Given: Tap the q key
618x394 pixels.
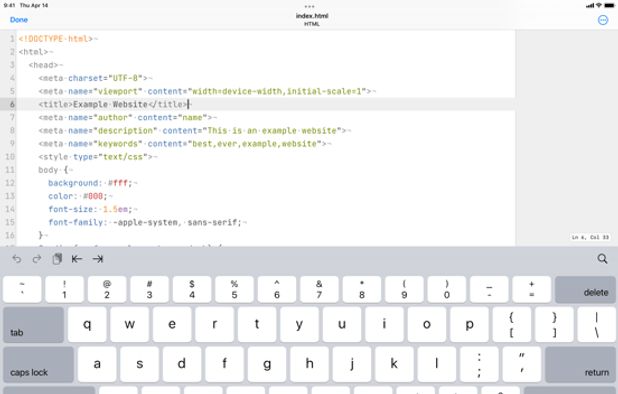Looking at the screenshot, I should (x=87, y=325).
